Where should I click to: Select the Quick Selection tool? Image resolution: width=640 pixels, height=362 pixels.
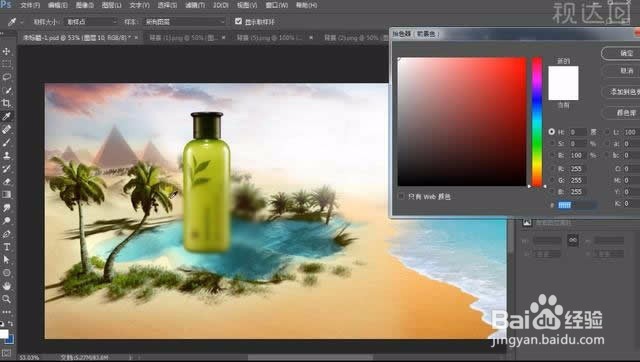tap(7, 90)
